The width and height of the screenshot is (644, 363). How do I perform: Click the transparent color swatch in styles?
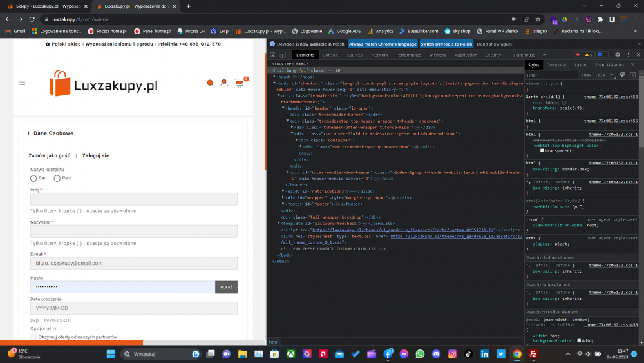[542, 150]
